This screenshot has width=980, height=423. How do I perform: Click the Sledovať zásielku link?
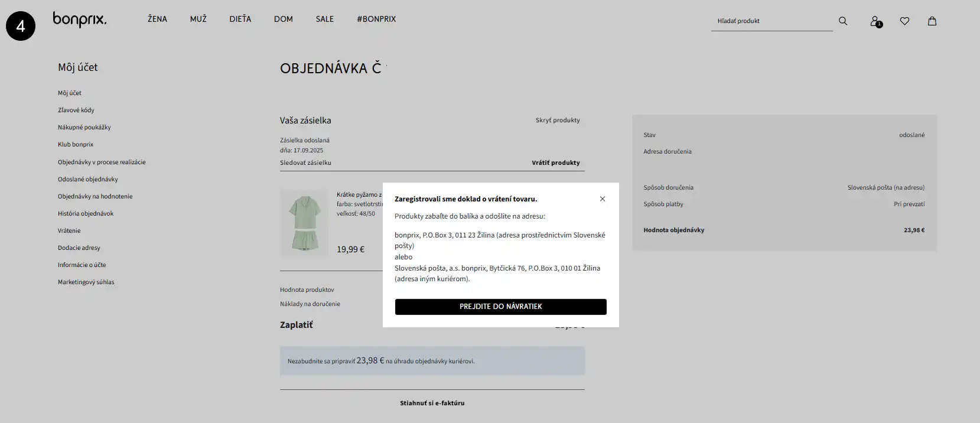click(305, 162)
